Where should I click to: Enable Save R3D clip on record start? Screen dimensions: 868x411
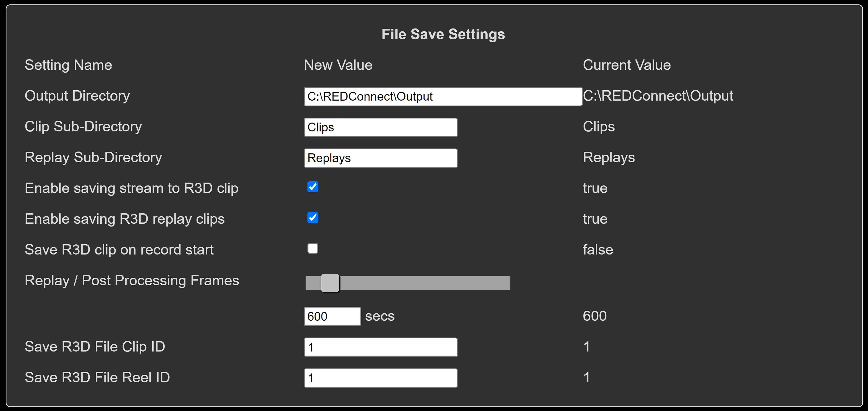pyautogui.click(x=313, y=249)
